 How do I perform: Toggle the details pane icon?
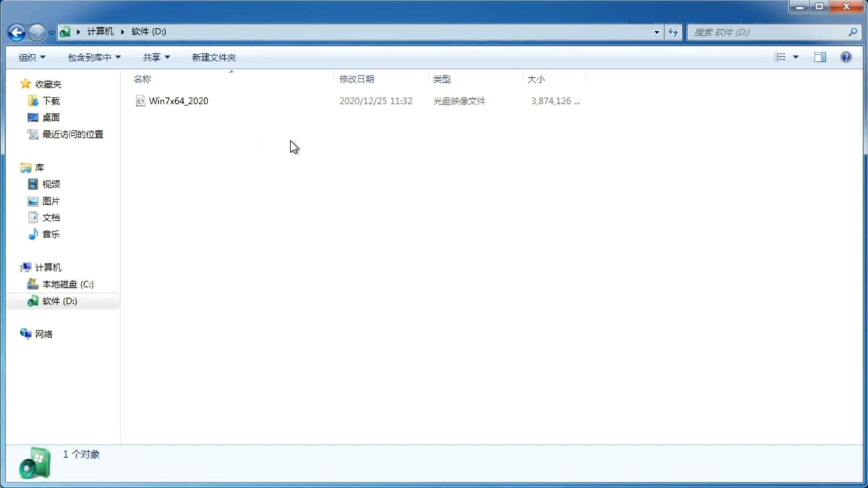820,57
